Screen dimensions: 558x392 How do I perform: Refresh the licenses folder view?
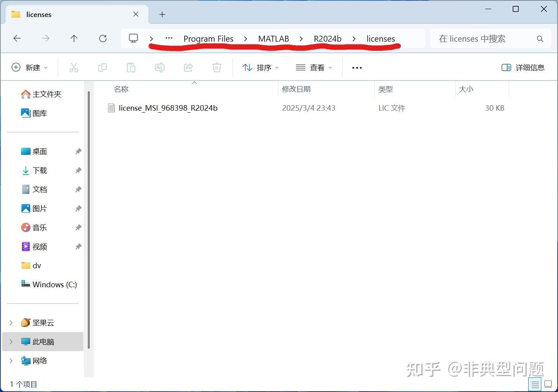pyautogui.click(x=103, y=38)
